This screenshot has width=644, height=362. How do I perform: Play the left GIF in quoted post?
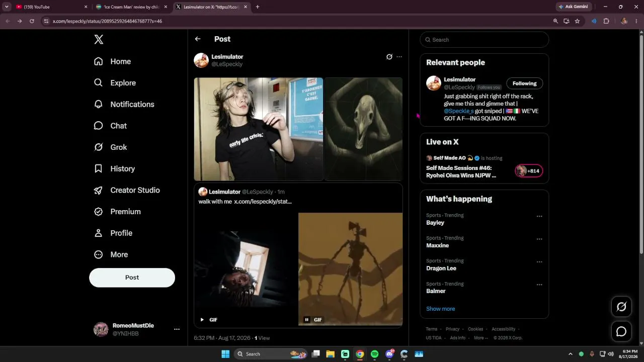202,320
